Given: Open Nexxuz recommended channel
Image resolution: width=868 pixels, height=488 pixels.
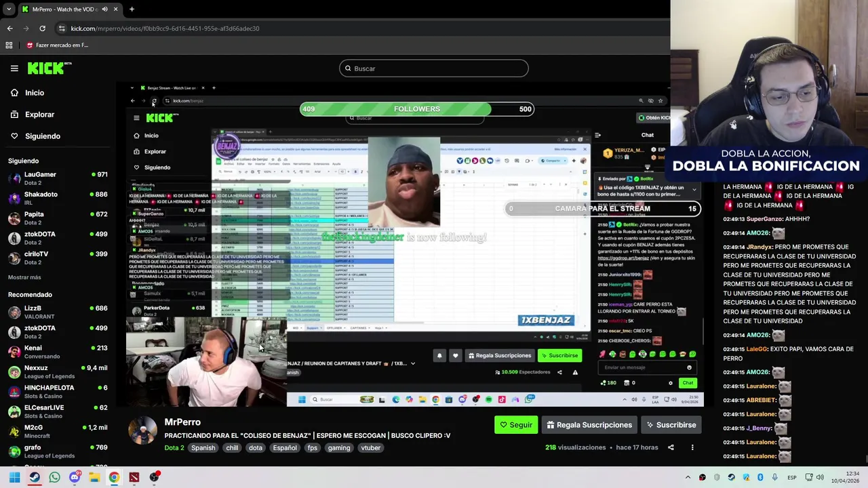Looking at the screenshot, I should click(x=58, y=371).
